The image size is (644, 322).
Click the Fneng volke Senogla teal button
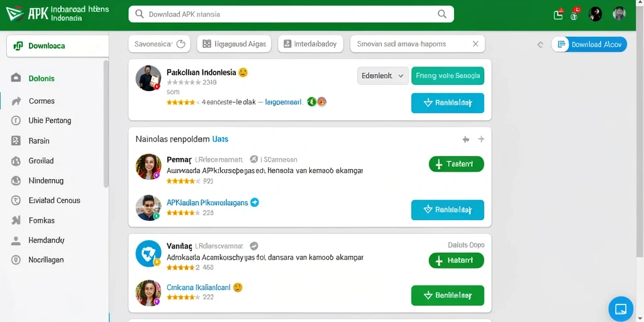[448, 75]
